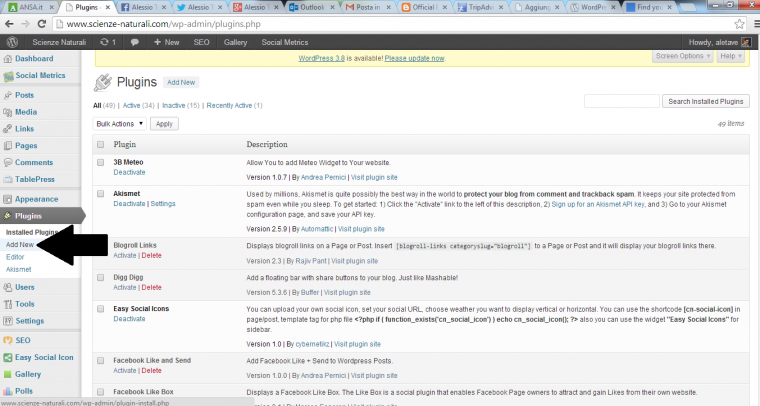Reload the page with refresh icon

click(42, 24)
